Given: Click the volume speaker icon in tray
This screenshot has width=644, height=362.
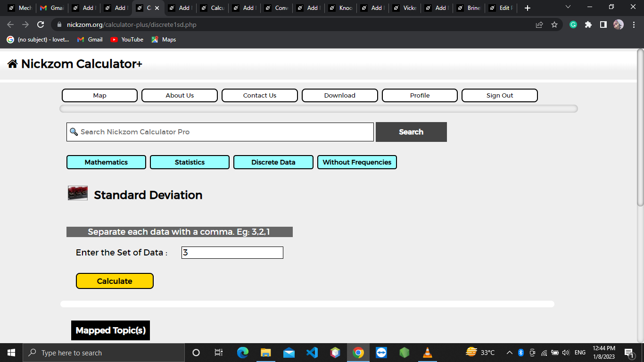Looking at the screenshot, I should pos(566,353).
